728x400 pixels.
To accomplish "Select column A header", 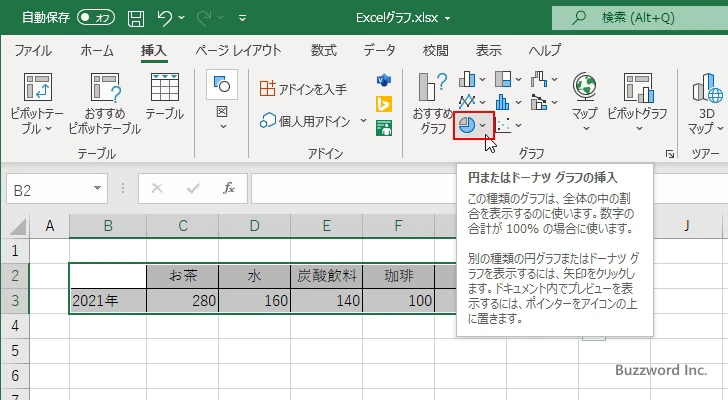I will click(x=50, y=226).
